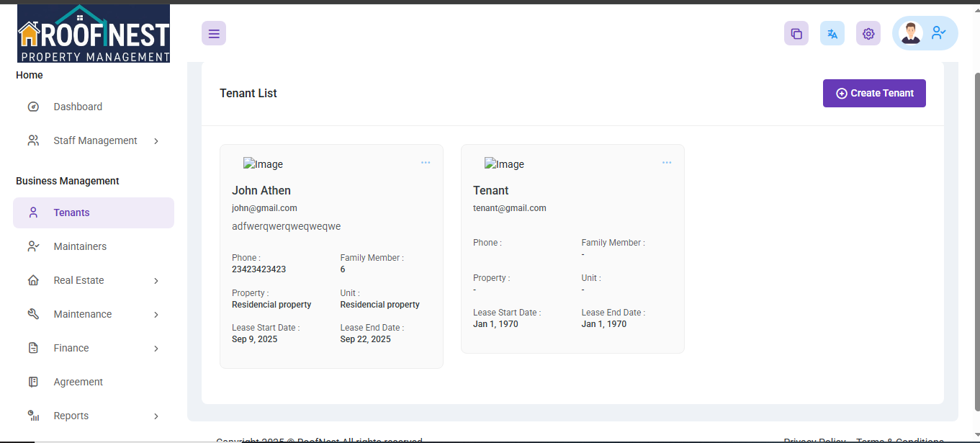
Task: Click the Tenant List heading
Action: 248,93
